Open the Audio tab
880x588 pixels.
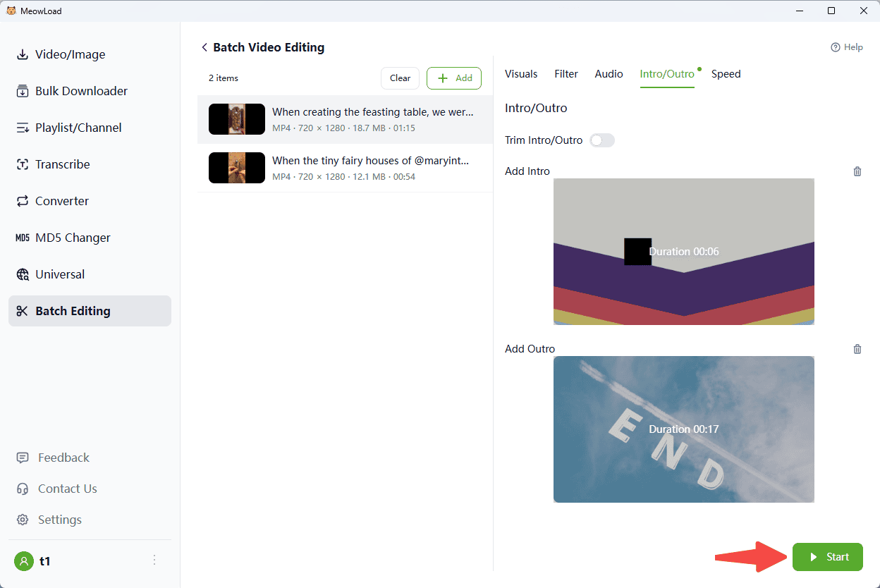[609, 74]
